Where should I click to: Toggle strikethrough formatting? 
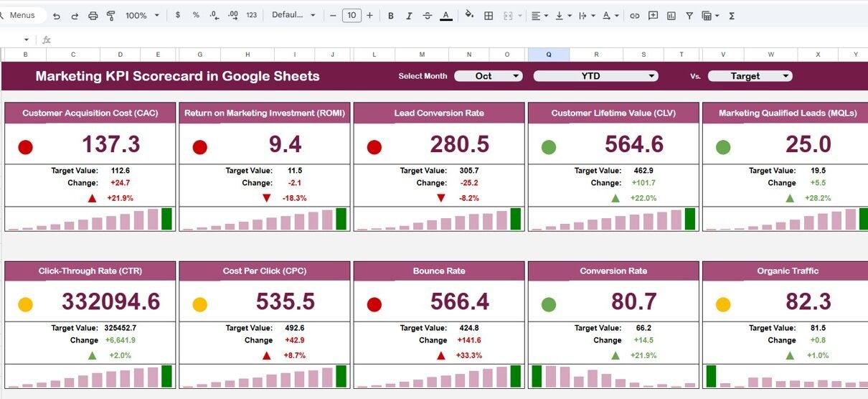coord(428,16)
